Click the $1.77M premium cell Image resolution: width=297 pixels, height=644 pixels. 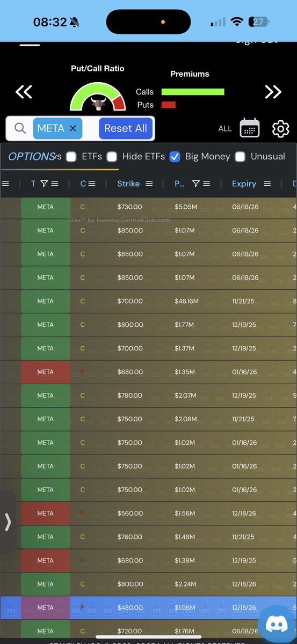pos(185,325)
